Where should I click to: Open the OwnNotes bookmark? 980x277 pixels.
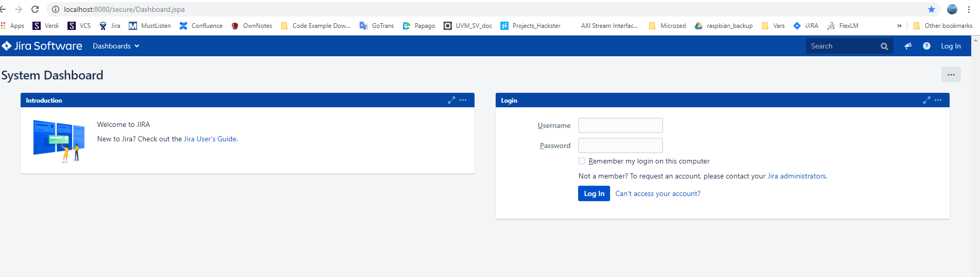click(251, 26)
